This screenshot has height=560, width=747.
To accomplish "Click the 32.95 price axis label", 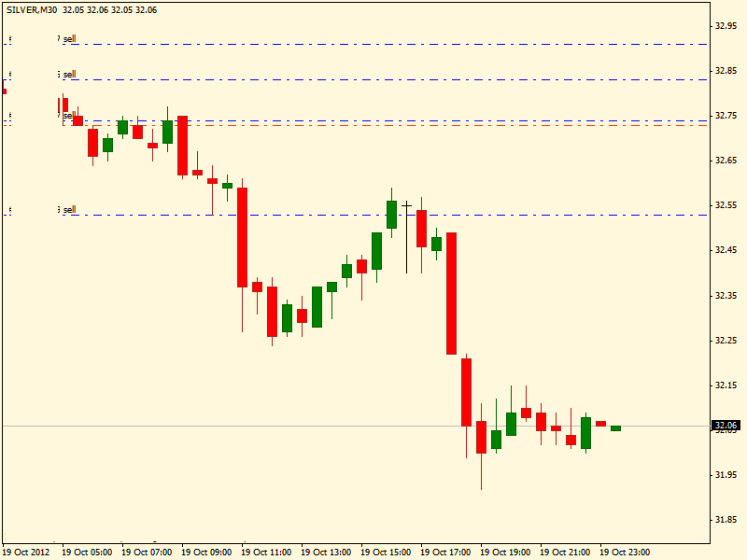I will click(726, 26).
